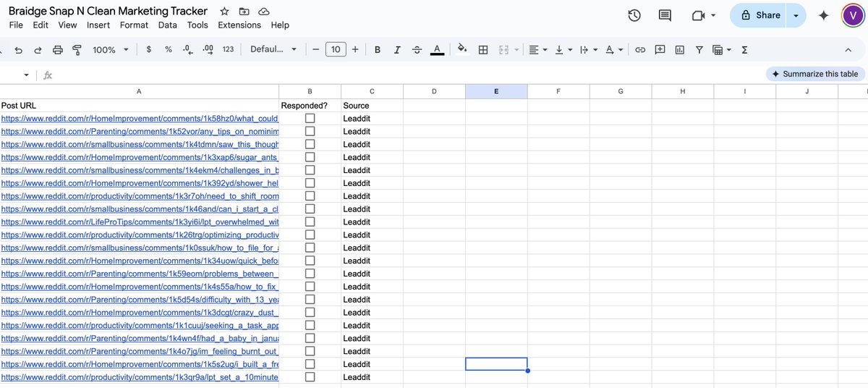Insert a link
Screen dimensions: 868x388
coord(640,50)
